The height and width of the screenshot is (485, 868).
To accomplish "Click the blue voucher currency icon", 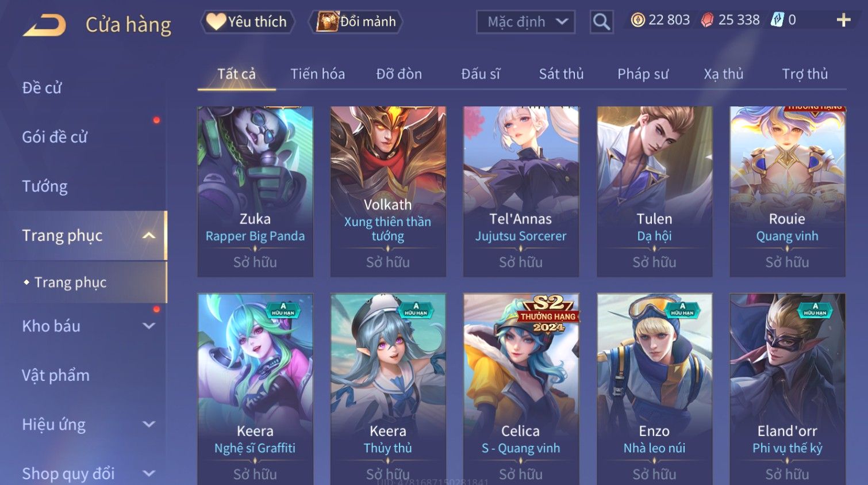I will [x=777, y=20].
